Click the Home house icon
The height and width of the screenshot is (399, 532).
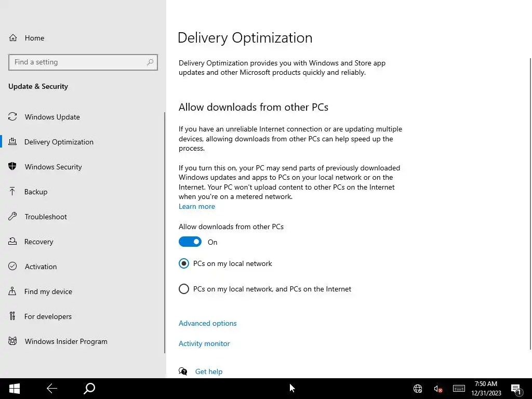point(13,37)
